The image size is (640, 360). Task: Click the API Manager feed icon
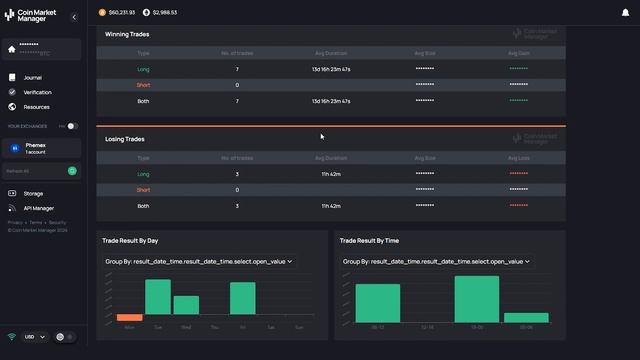(x=12, y=208)
